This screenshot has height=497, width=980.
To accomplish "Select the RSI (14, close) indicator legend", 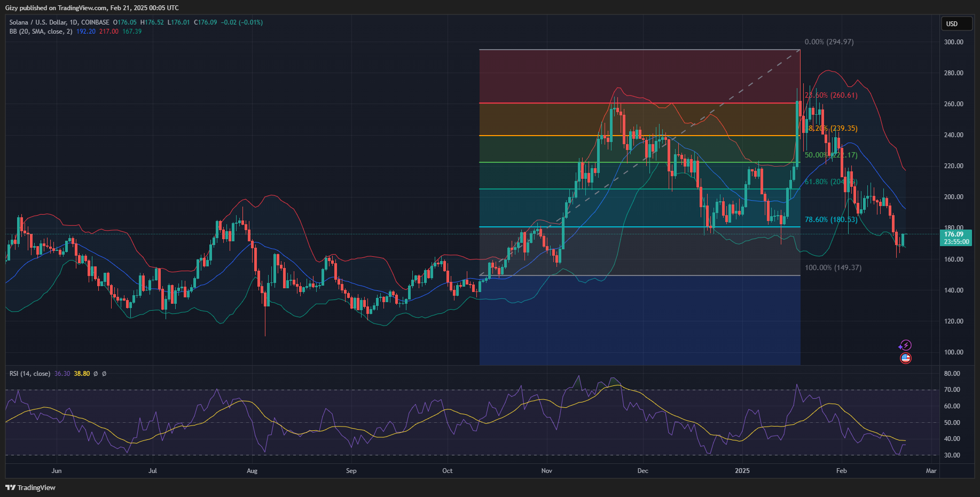I will pyautogui.click(x=30, y=374).
